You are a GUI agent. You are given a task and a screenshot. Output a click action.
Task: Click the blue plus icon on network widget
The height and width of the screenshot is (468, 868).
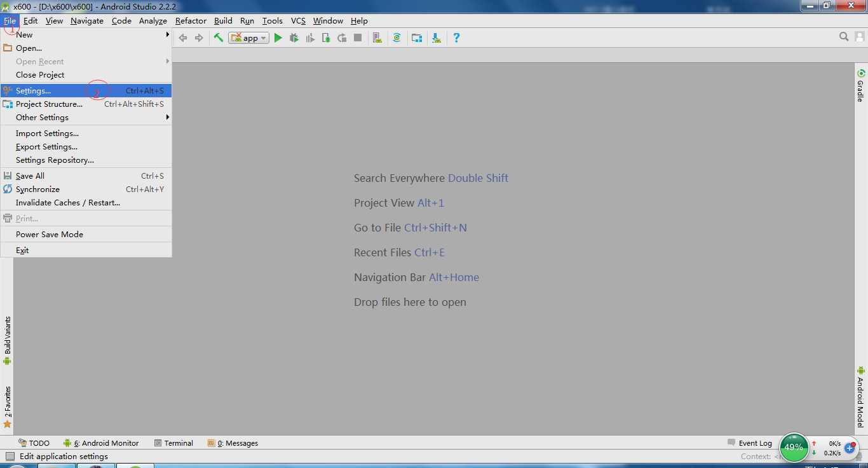(x=850, y=448)
